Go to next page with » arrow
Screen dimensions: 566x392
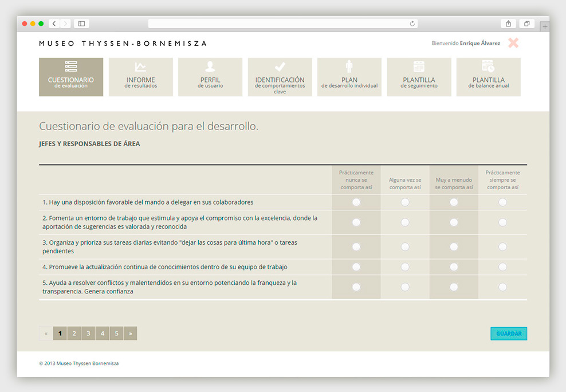131,334
